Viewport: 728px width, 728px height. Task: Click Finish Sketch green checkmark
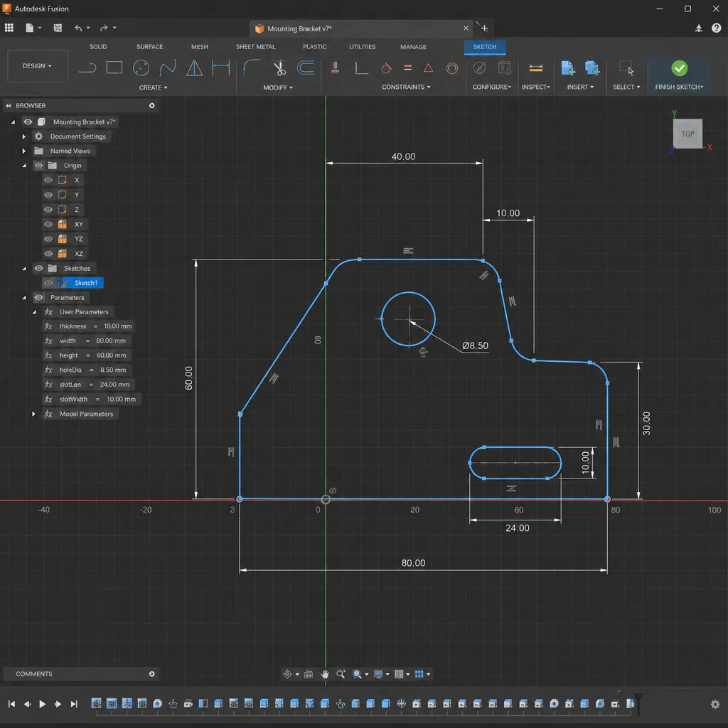click(x=679, y=69)
